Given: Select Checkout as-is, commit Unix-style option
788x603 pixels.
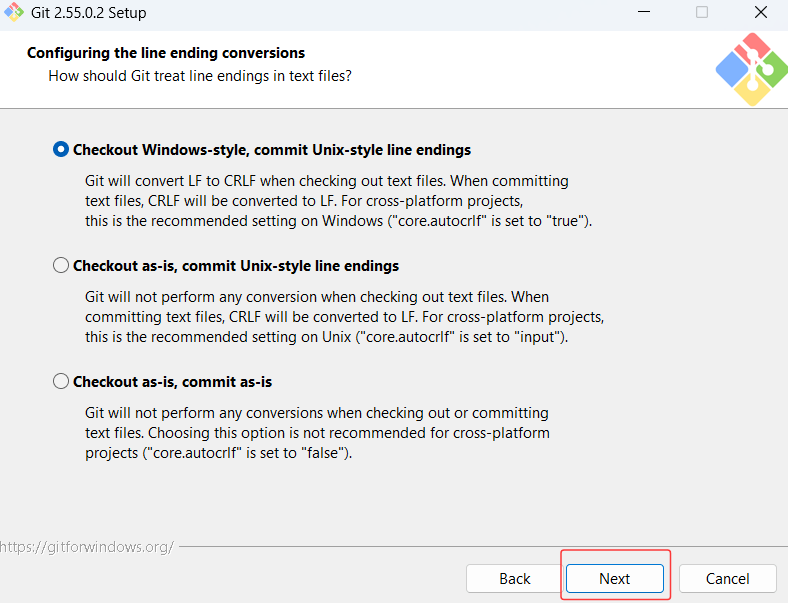Looking at the screenshot, I should tap(61, 265).
